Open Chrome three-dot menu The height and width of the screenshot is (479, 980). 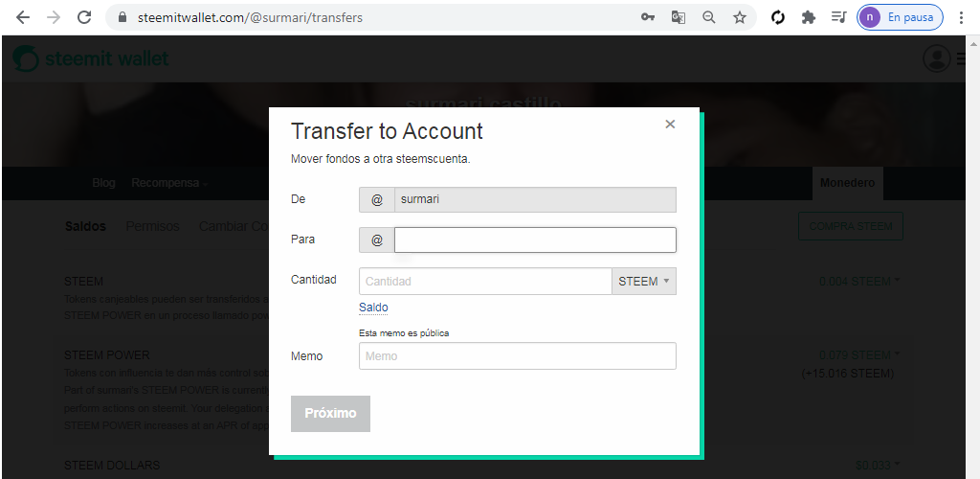click(x=961, y=17)
